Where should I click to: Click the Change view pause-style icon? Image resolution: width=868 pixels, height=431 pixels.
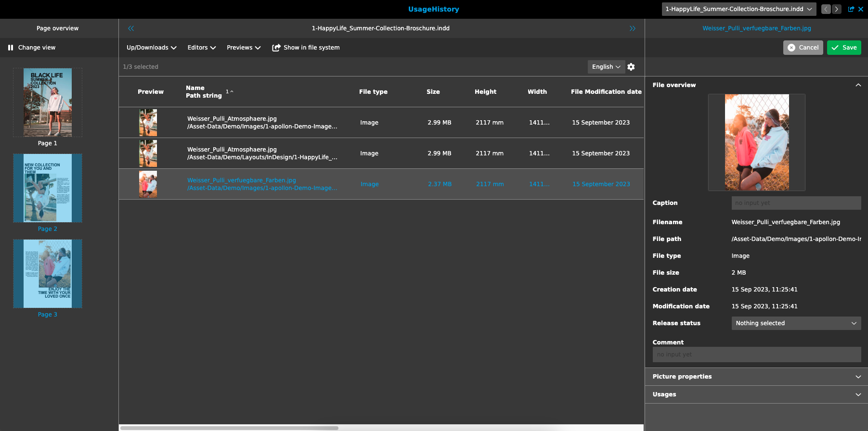pos(11,48)
